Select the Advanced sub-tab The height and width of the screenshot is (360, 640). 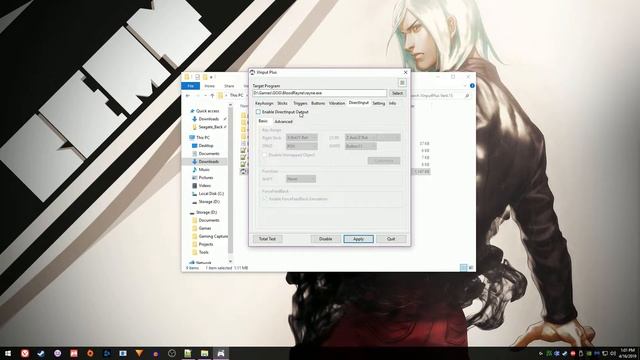(x=283, y=122)
